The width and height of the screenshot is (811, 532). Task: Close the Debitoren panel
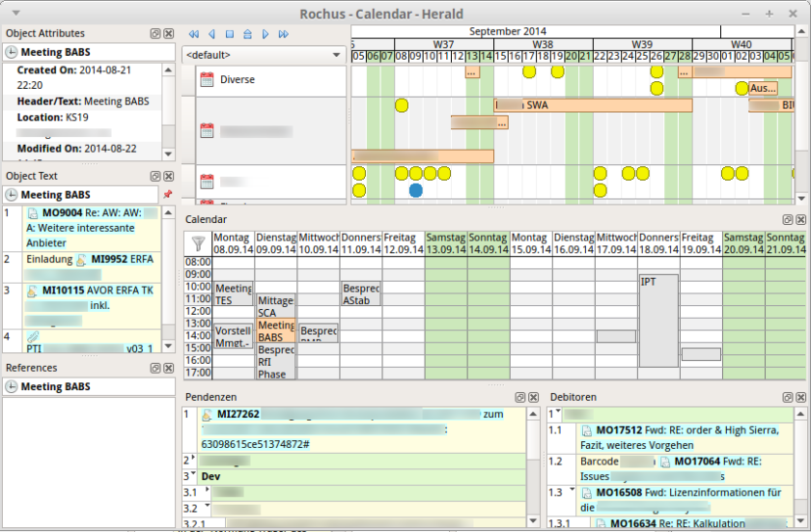[x=800, y=397]
